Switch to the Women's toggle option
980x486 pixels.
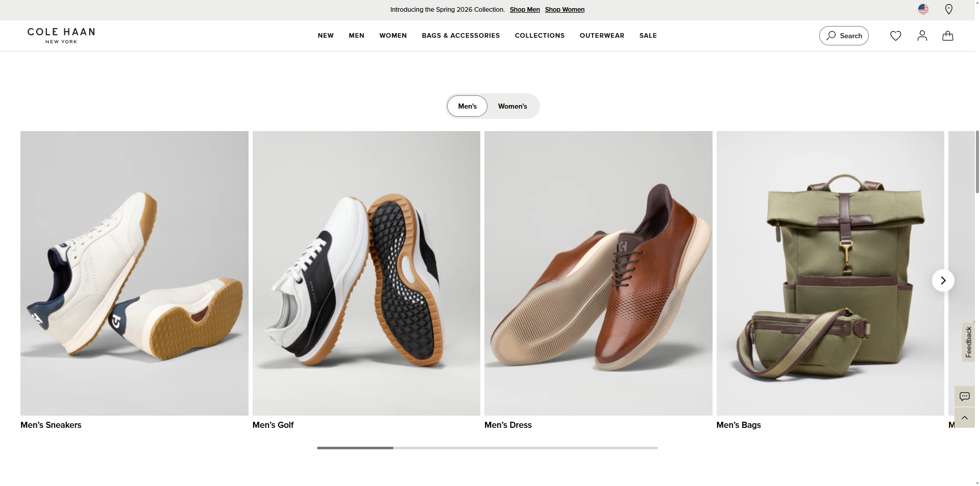(x=512, y=106)
